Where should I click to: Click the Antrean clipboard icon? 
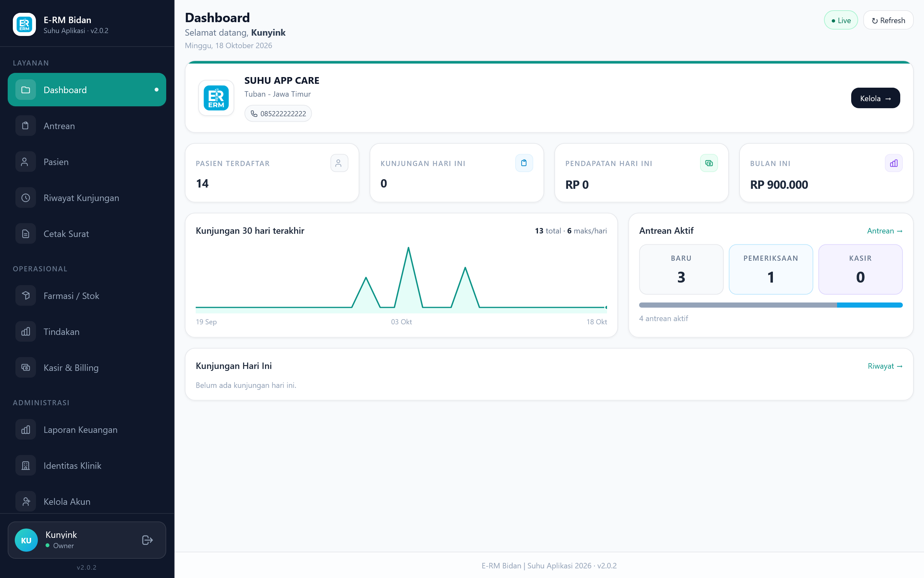pyautogui.click(x=26, y=126)
